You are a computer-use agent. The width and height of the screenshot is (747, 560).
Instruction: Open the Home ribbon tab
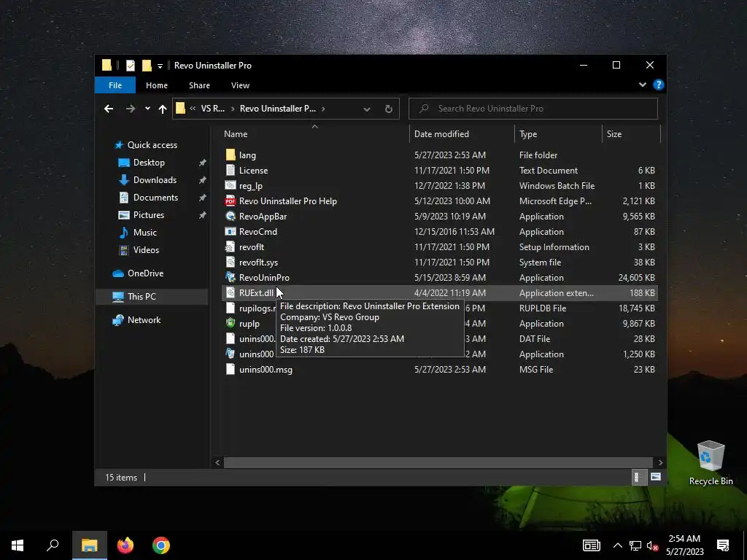pyautogui.click(x=157, y=85)
